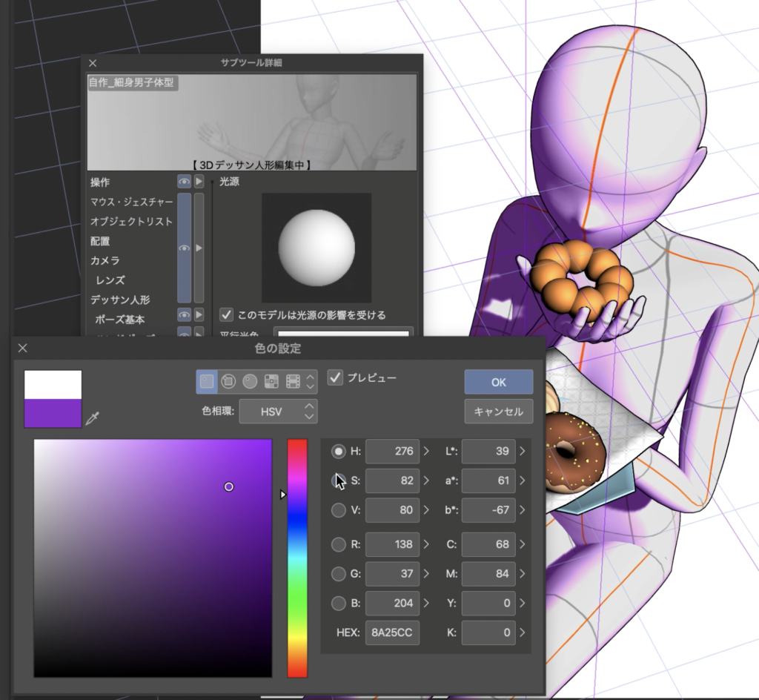The image size is (759, 700).
Task: Click the filmstrip-style picker mode icon
Action: click(x=293, y=381)
